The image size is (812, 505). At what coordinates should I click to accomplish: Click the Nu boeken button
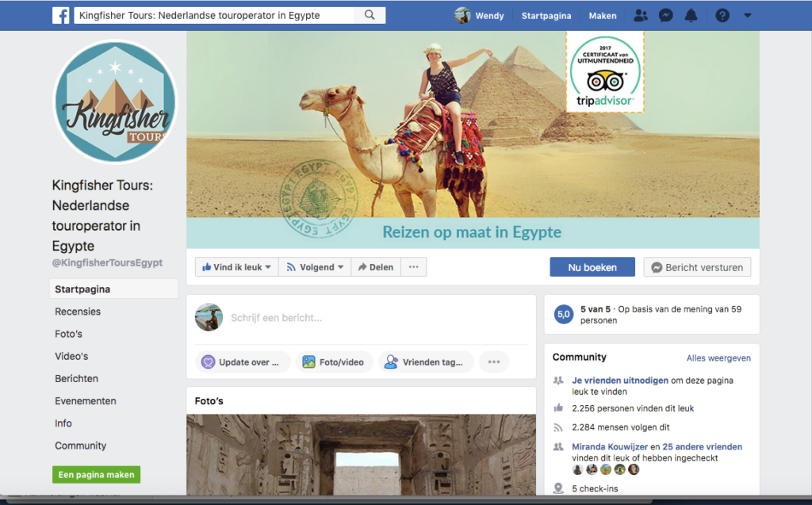(592, 267)
